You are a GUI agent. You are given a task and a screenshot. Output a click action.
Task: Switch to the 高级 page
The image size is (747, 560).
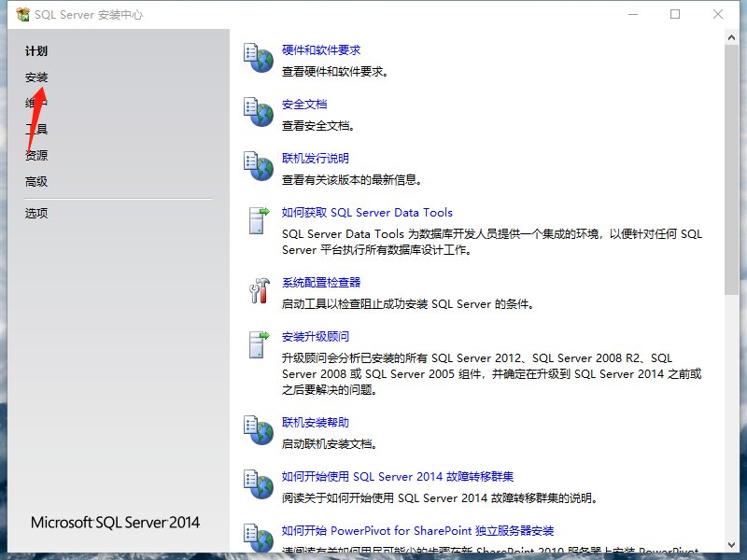coord(36,181)
